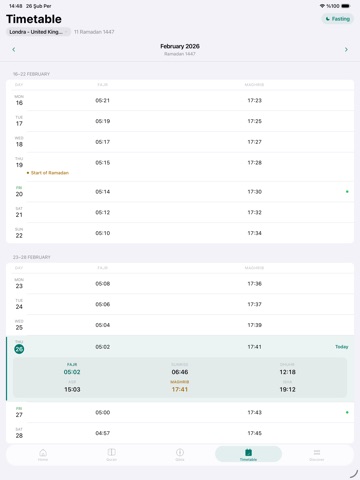The width and height of the screenshot is (360, 480).
Task: Click Maghrib time 17:28
Action: click(255, 163)
